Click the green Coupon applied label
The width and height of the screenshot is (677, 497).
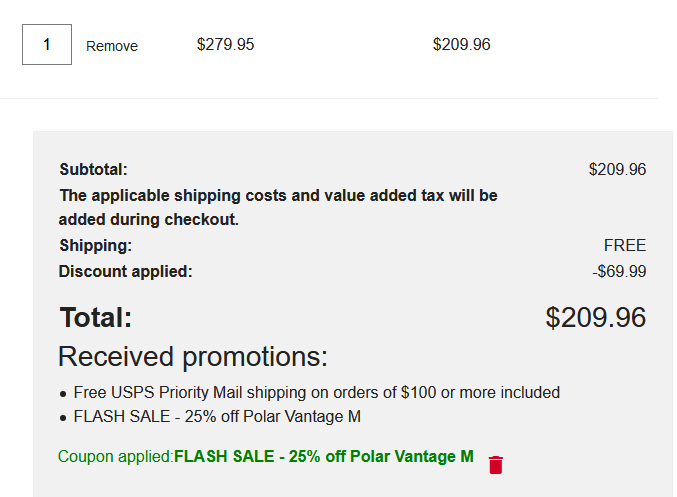pyautogui.click(x=115, y=457)
